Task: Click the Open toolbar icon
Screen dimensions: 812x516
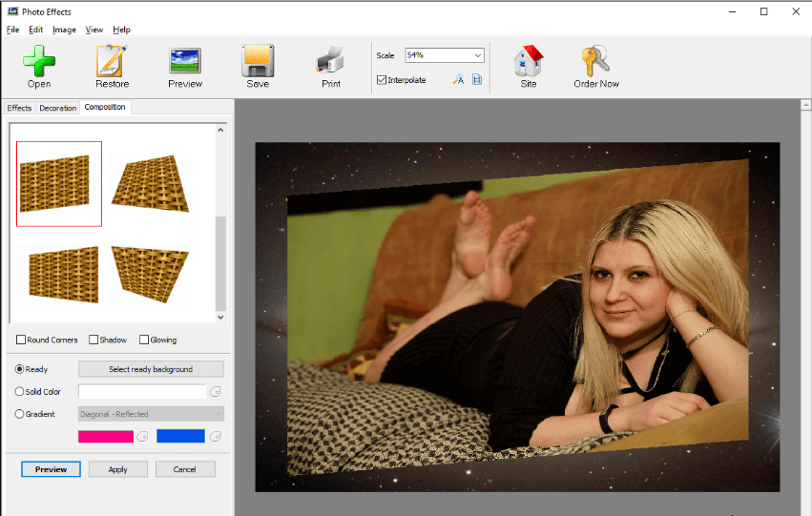Action: pos(39,61)
